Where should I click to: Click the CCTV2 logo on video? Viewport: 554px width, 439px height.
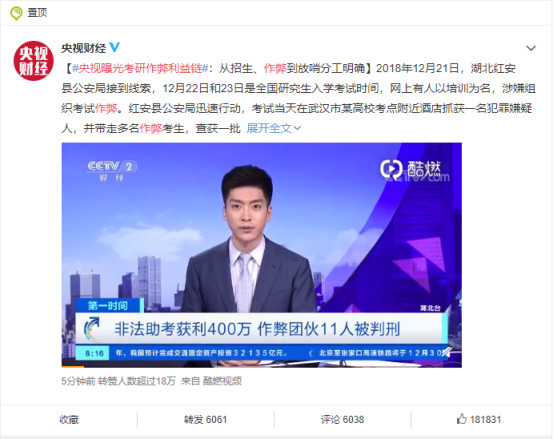click(x=112, y=170)
